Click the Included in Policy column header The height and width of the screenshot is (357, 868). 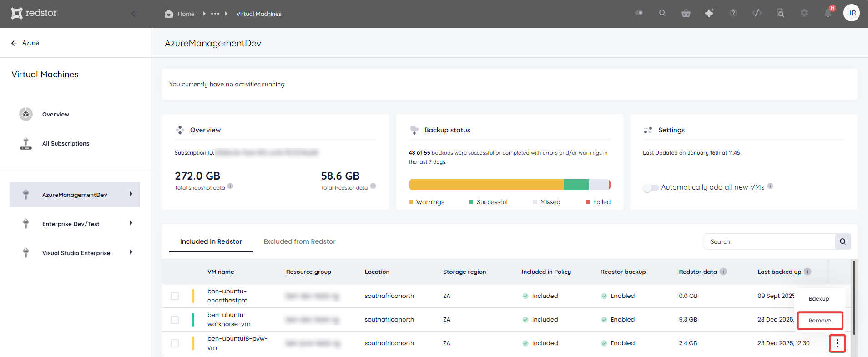coord(546,272)
